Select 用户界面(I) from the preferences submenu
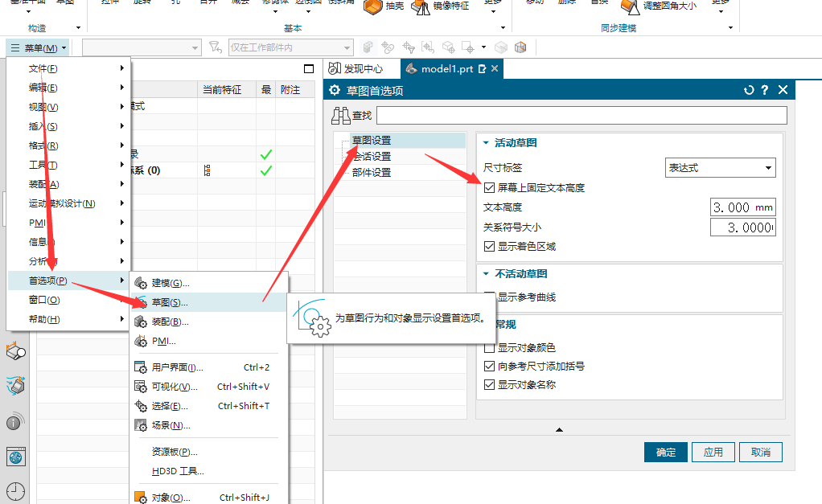 click(x=177, y=367)
